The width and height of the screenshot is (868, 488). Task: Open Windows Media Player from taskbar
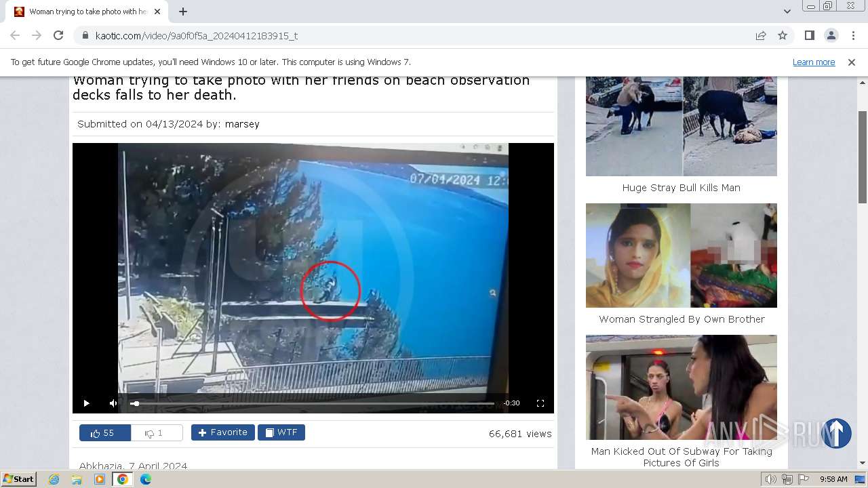pyautogui.click(x=100, y=479)
